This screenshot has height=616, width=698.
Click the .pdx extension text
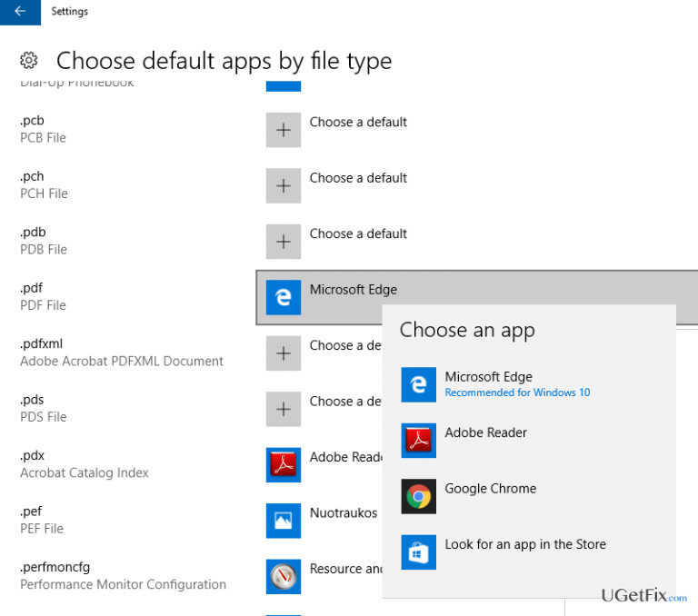pyautogui.click(x=32, y=456)
